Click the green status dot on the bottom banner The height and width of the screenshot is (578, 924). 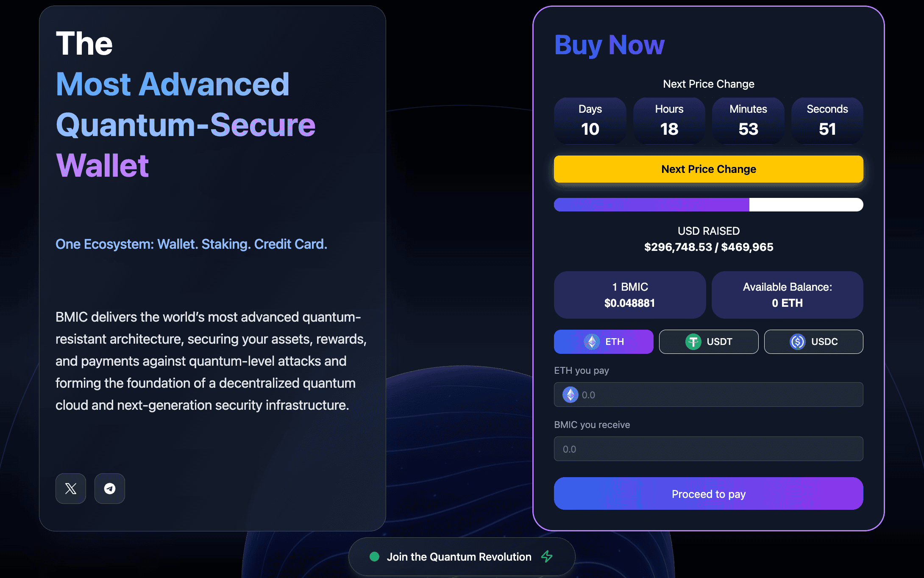tap(375, 556)
